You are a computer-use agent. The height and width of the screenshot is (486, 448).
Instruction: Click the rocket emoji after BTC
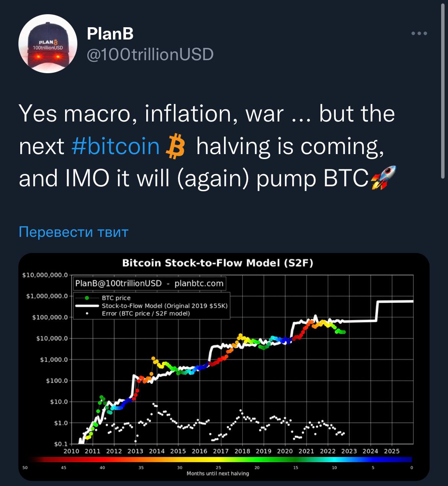click(383, 178)
